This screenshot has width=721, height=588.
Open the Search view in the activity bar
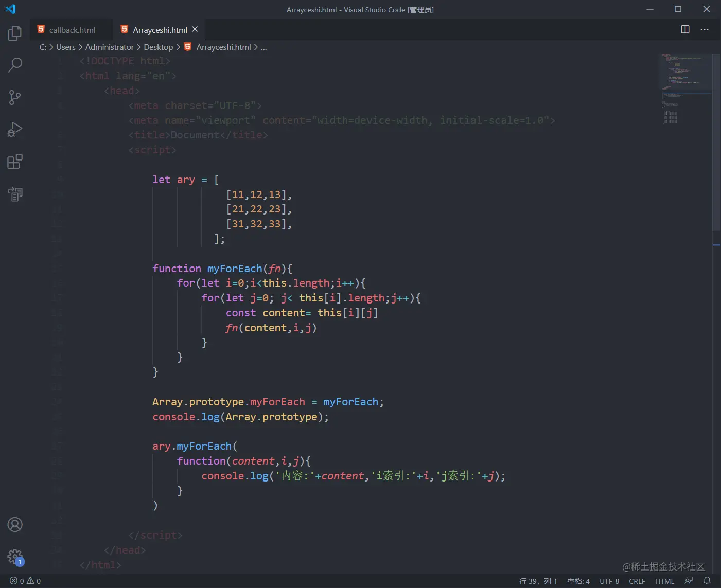(x=14, y=65)
